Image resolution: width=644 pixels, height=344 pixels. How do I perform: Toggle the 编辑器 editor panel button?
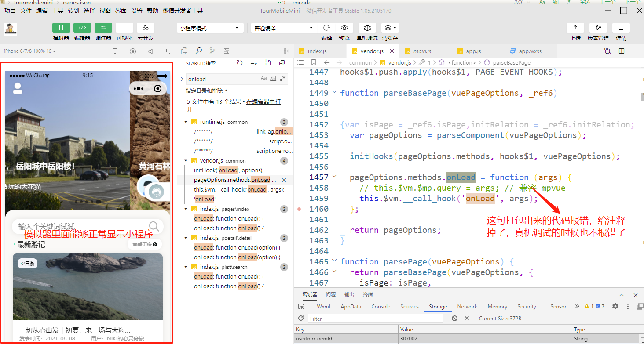pyautogui.click(x=82, y=28)
